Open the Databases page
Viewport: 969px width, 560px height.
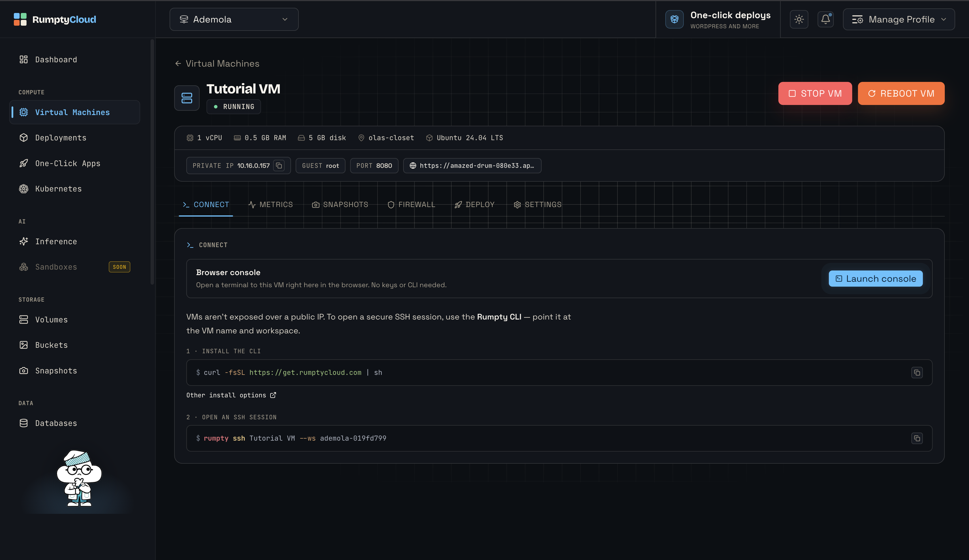tap(75, 423)
